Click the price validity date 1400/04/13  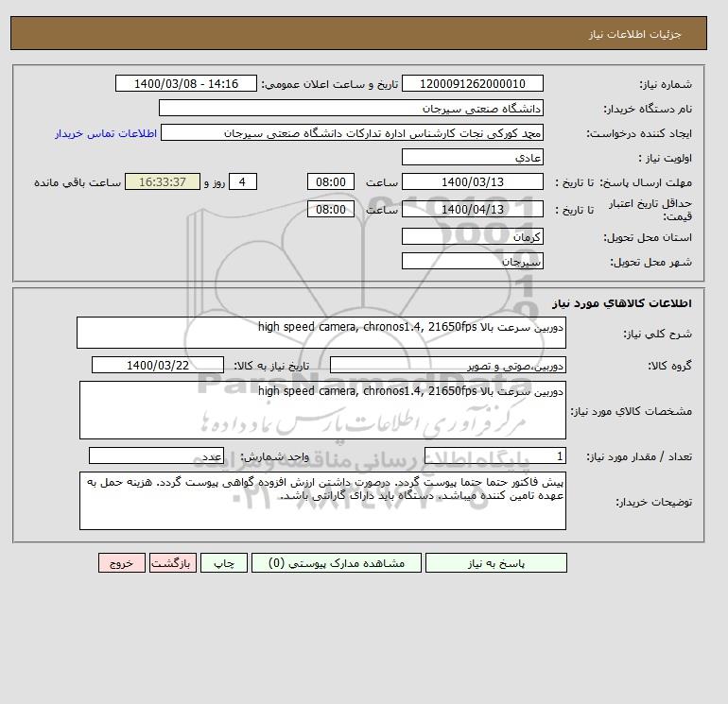pyautogui.click(x=472, y=209)
